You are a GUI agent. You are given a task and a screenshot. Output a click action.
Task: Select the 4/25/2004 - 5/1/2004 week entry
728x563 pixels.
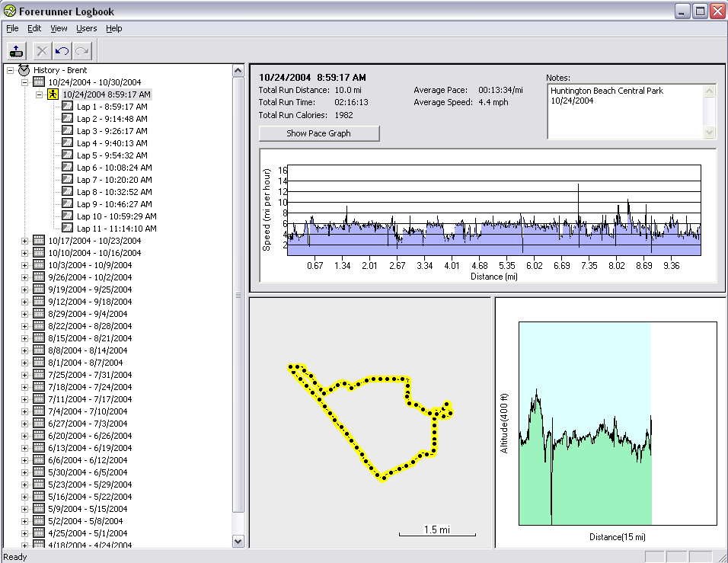(88, 533)
